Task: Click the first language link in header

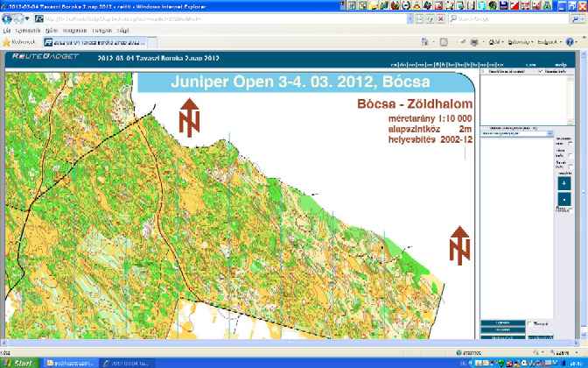Action: 394,65
